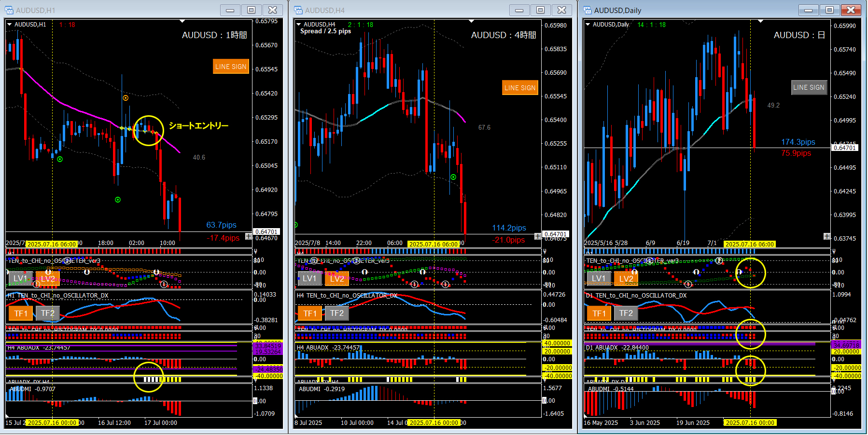This screenshot has width=868, height=435.
Task: Select the lower green circle marker on H1 chart
Action: (x=118, y=199)
